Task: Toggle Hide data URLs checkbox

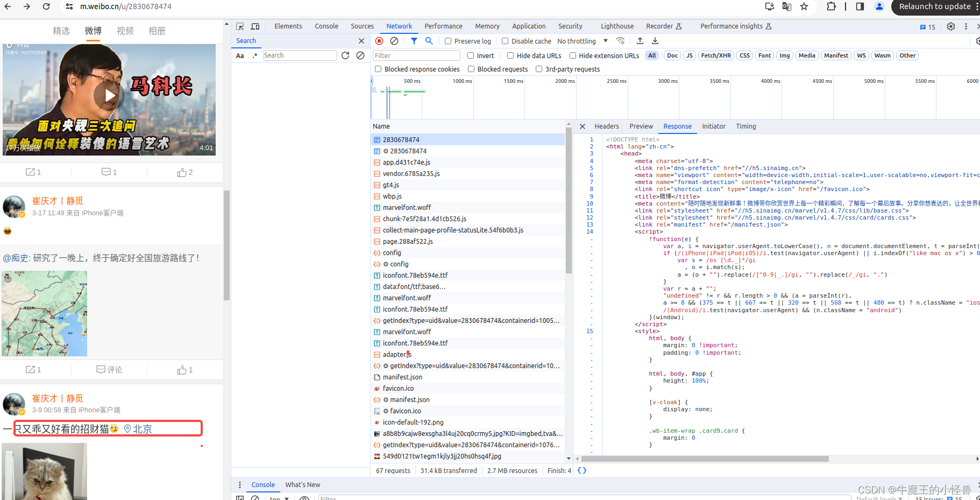Action: (510, 55)
